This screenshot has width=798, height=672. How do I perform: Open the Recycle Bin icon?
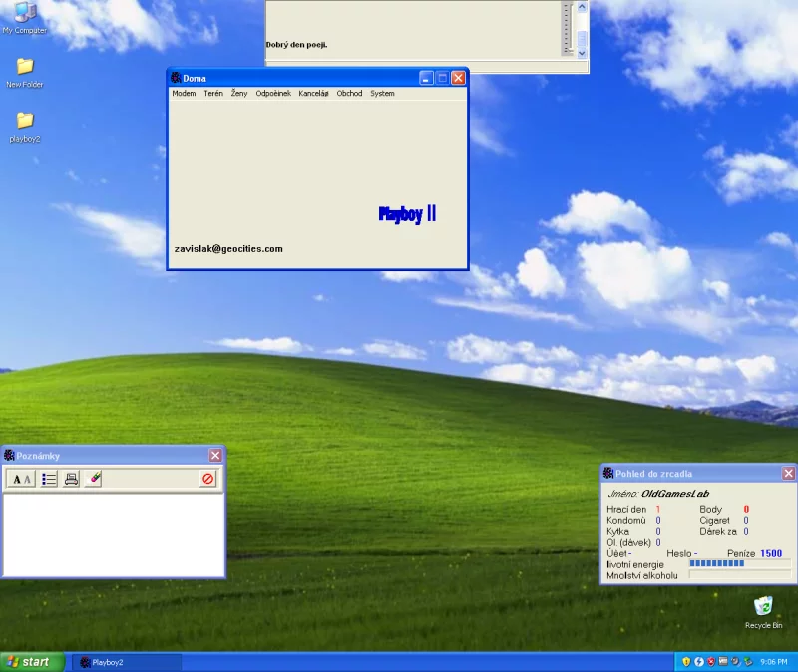coord(763,612)
